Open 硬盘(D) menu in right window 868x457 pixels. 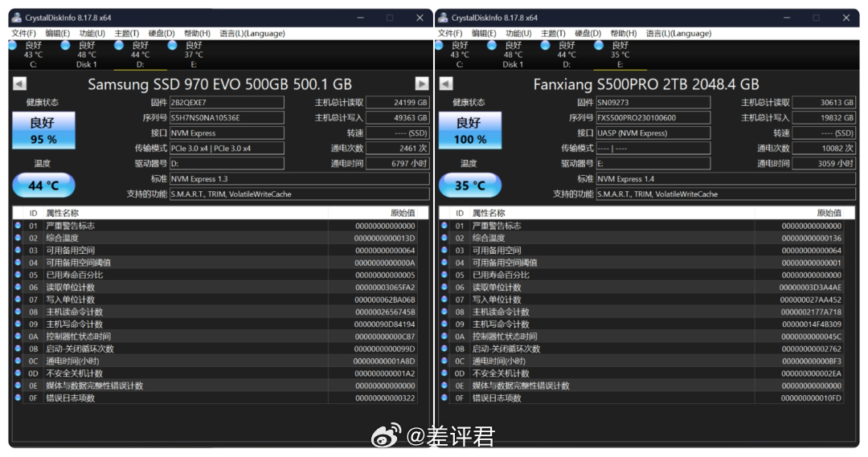(x=588, y=33)
